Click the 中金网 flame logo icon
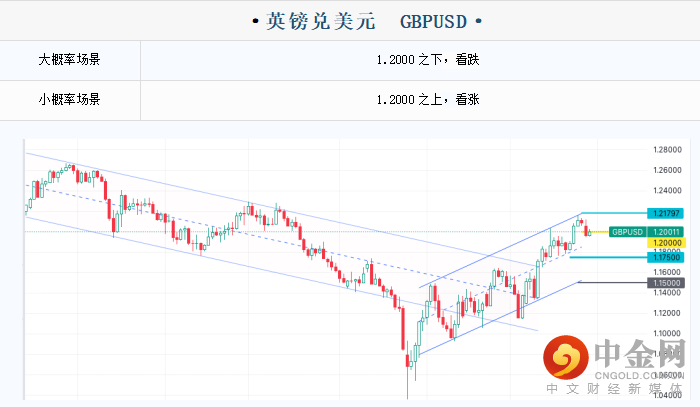700x407 pixels. tap(567, 356)
